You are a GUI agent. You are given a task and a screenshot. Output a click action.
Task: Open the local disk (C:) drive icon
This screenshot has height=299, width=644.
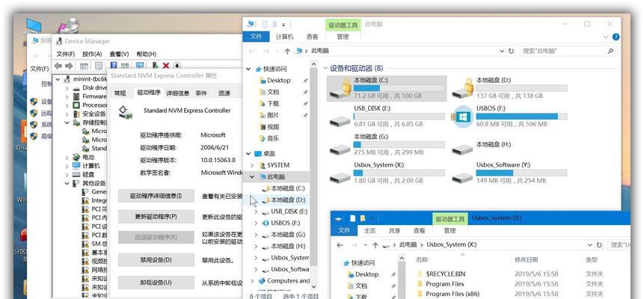tap(341, 88)
